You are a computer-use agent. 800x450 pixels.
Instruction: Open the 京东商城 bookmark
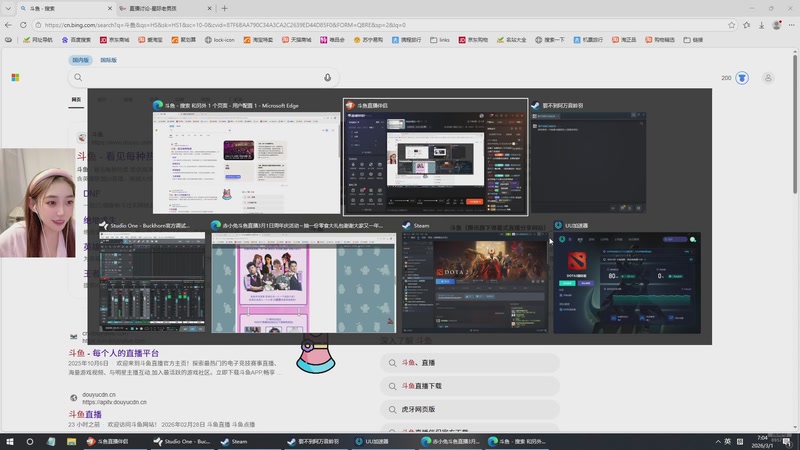114,40
